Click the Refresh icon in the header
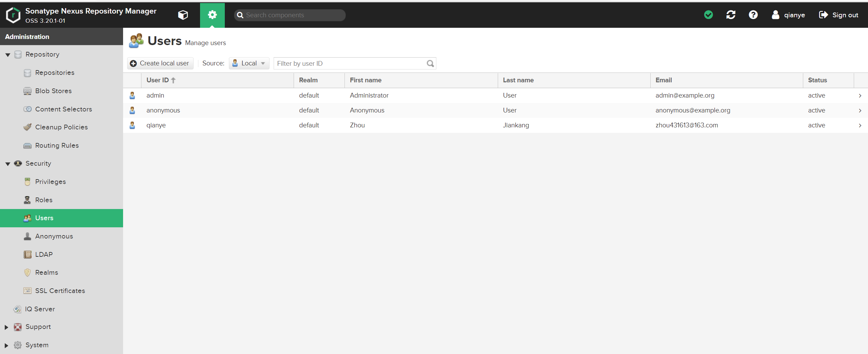The image size is (868, 354). point(731,15)
